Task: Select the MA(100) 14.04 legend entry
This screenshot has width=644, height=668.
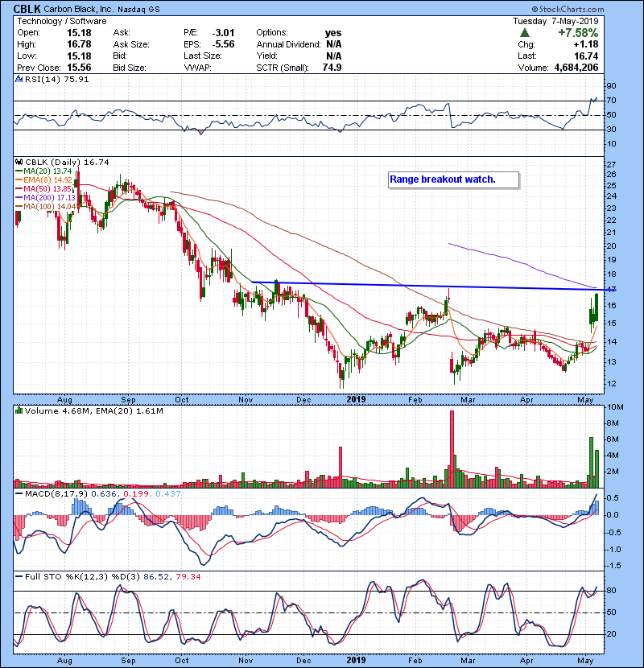Action: click(46, 207)
